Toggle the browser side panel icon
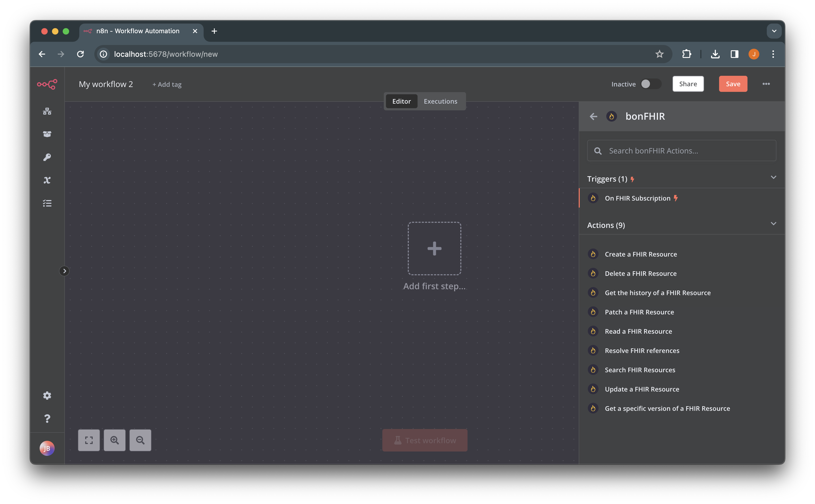Viewport: 815px width, 504px height. click(735, 54)
